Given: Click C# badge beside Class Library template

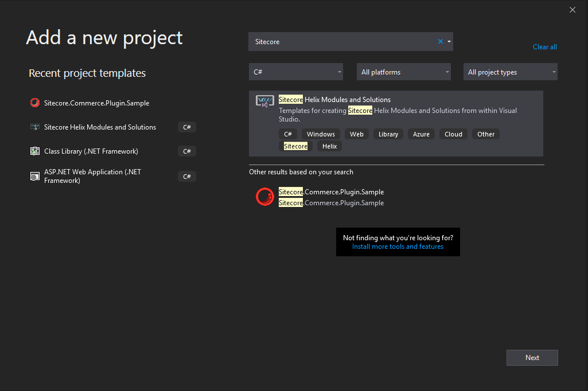Looking at the screenshot, I should pyautogui.click(x=187, y=151).
